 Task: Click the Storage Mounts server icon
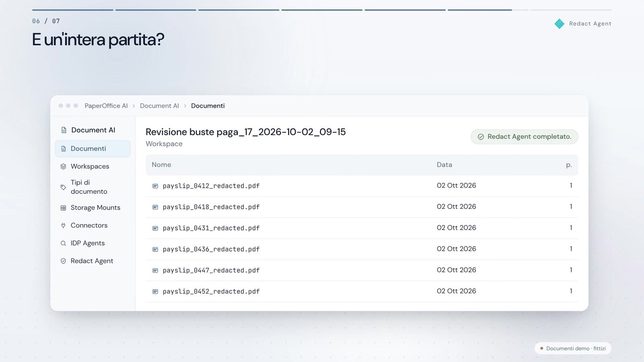[63, 208]
